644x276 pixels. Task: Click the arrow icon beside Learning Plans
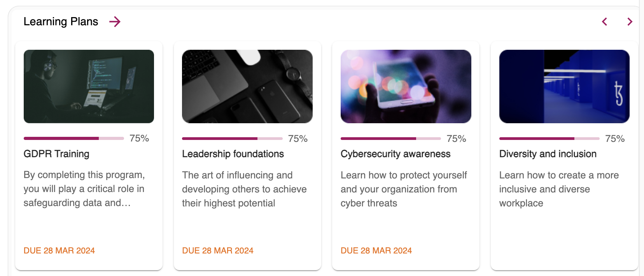(x=115, y=22)
